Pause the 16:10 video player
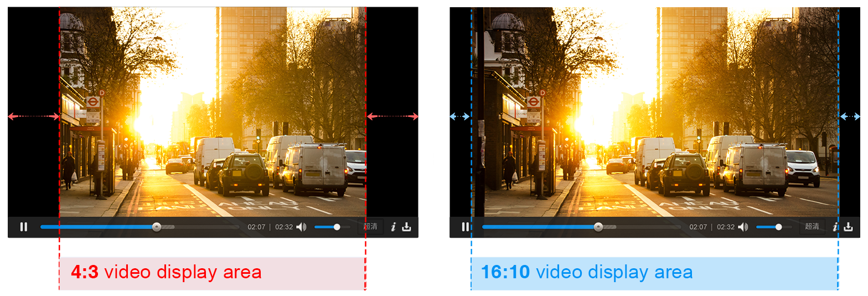868x296 pixels. 465,227
